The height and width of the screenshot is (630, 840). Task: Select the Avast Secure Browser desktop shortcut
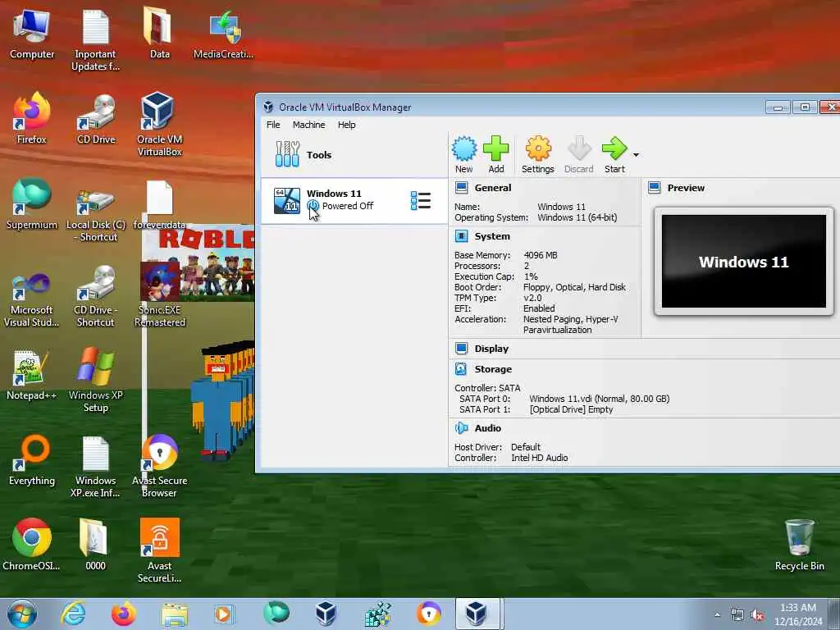tap(159, 466)
